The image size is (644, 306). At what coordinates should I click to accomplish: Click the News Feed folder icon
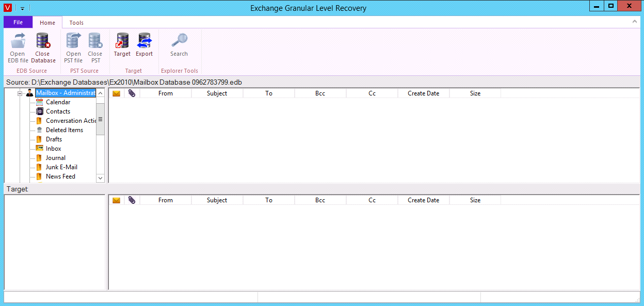pos(39,176)
